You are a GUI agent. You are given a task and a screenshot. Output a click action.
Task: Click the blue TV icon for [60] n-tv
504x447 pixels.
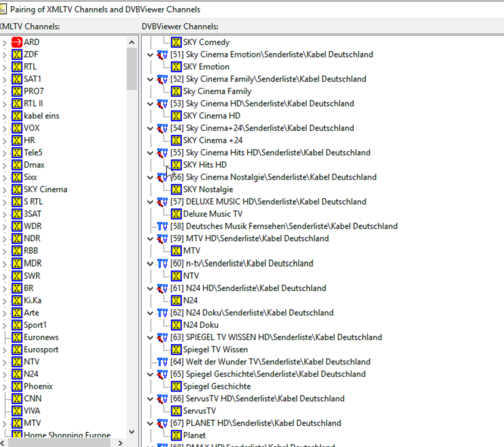click(x=162, y=264)
